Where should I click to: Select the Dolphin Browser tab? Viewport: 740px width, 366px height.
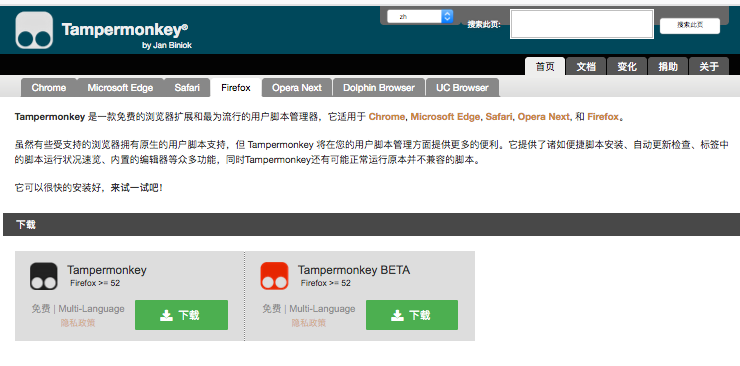click(379, 88)
